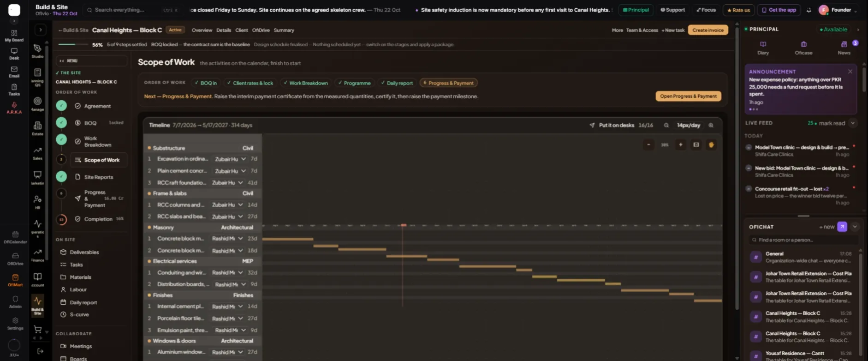Open the Diary panel icon

pyautogui.click(x=763, y=48)
